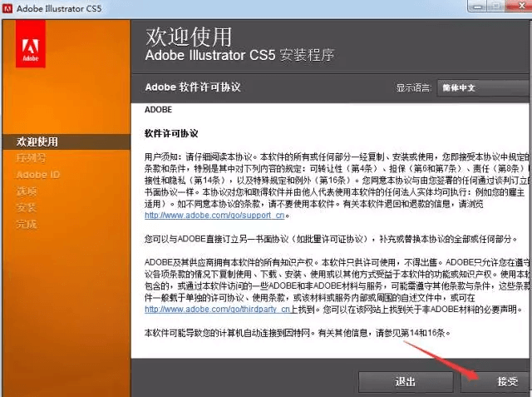Click the Illustrator icon in the title bar
Screen dimensions: 532x397
pos(7,8)
